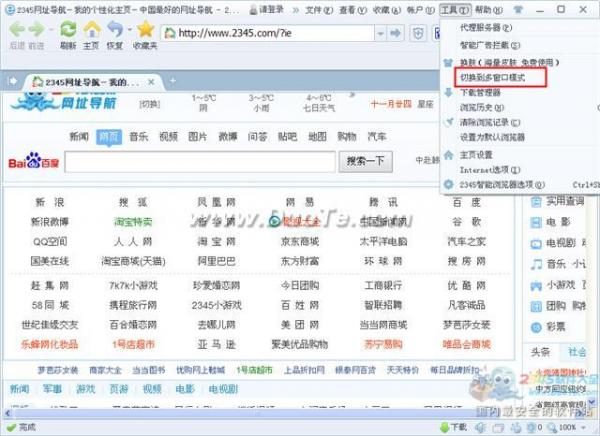Image resolution: width=600 pixels, height=436 pixels.
Task: Open the 京东商城 link
Action: pos(300,242)
